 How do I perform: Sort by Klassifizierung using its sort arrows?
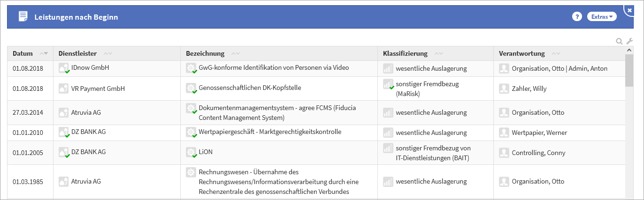[439, 53]
